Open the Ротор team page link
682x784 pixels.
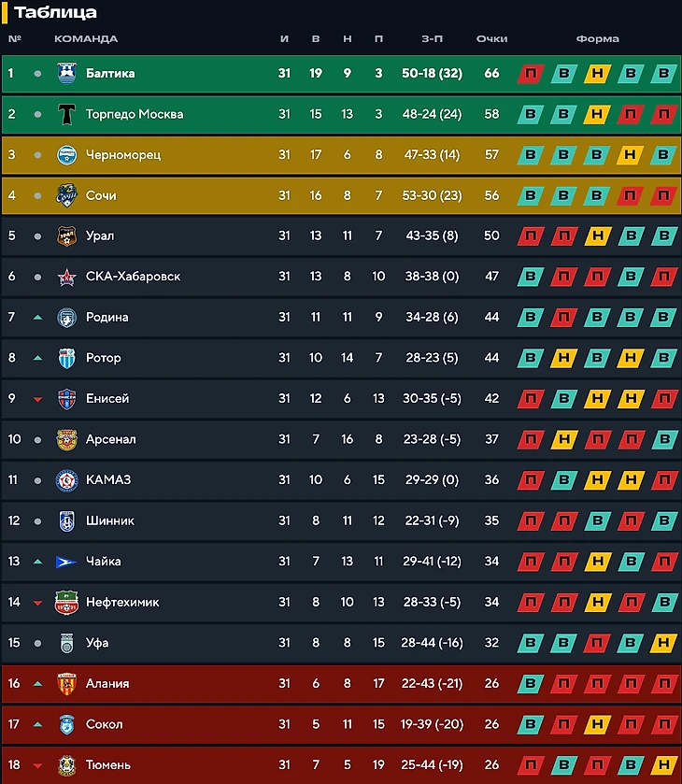(103, 358)
